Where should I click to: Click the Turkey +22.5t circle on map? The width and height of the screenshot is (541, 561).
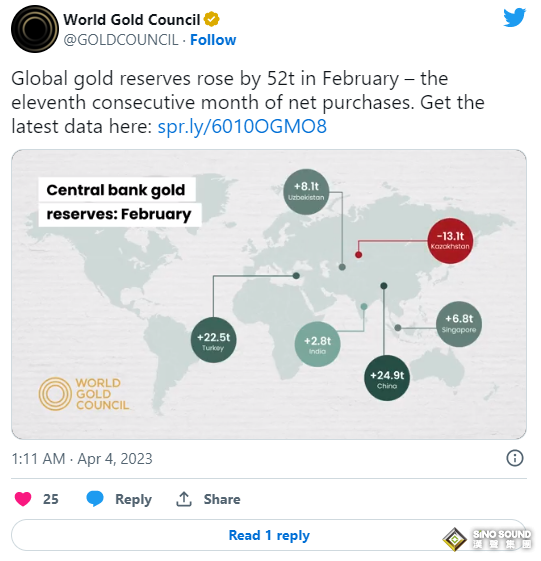(213, 340)
